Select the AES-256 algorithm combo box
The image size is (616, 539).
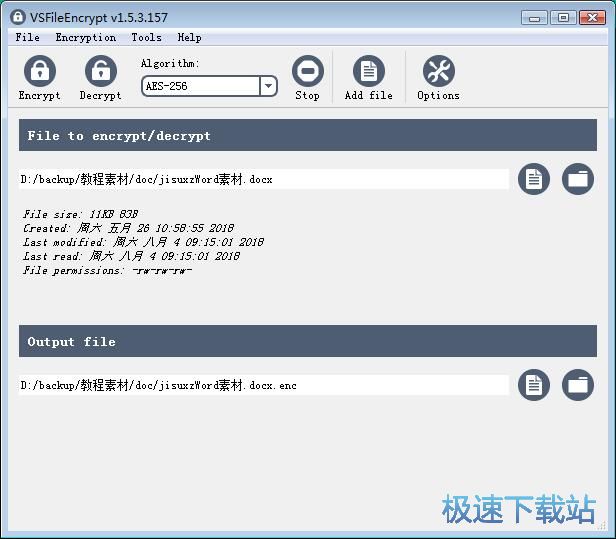click(x=209, y=86)
